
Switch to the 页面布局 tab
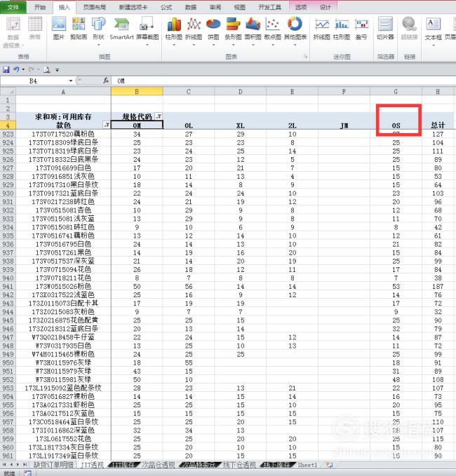95,7
